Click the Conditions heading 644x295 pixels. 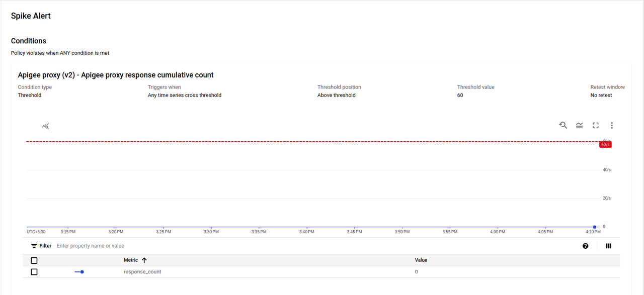[29, 41]
